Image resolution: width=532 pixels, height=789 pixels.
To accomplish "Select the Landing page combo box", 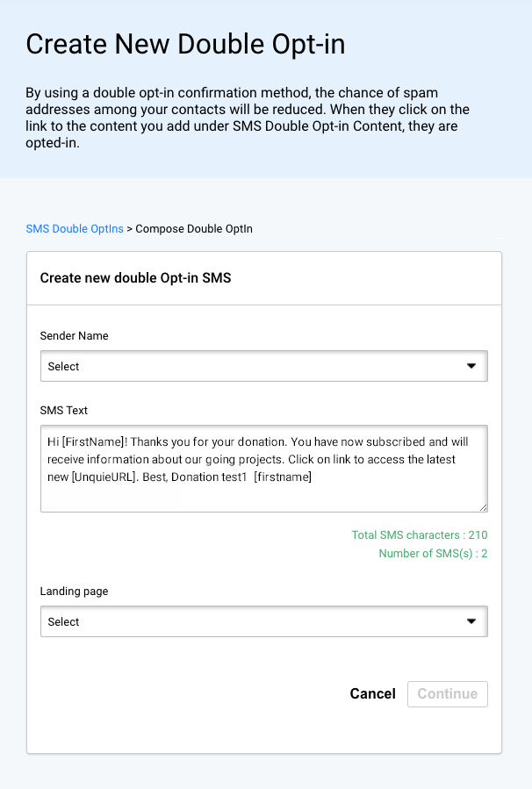I will click(263, 621).
